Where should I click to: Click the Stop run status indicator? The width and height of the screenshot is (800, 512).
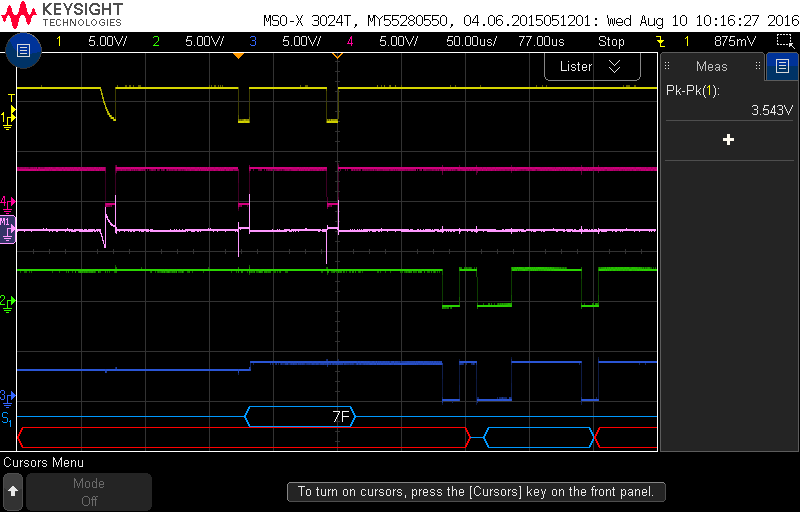[611, 41]
